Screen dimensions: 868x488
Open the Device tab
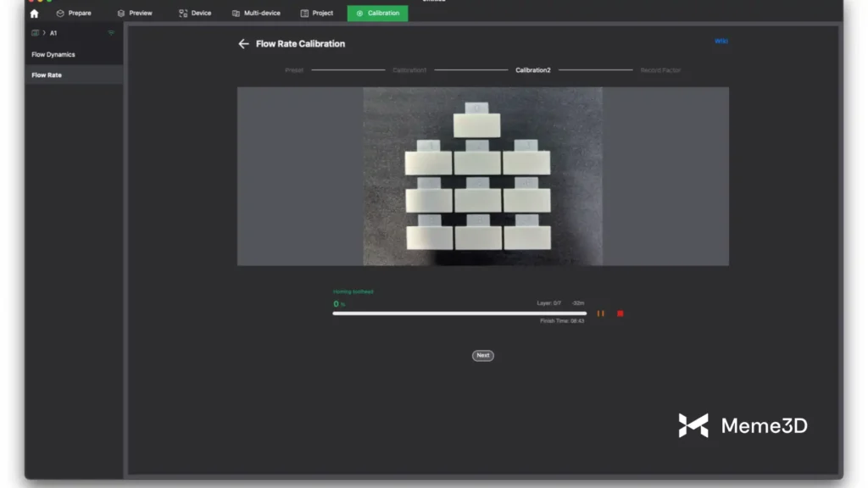pos(195,14)
